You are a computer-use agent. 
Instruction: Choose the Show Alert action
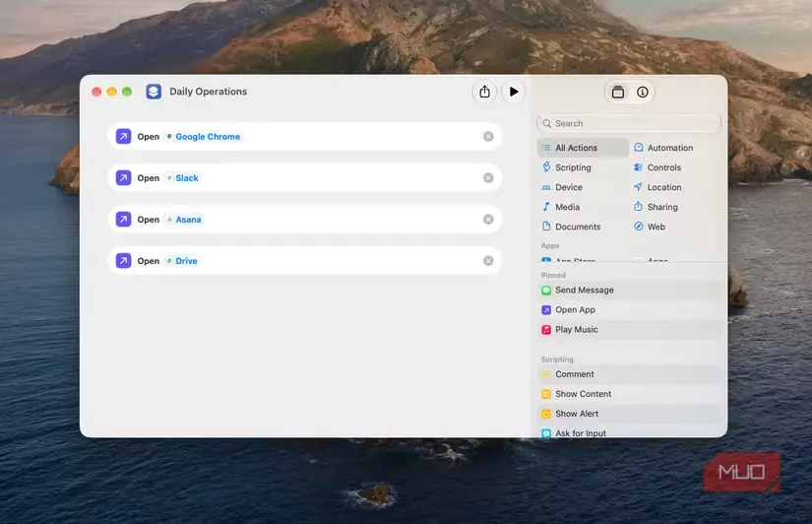[x=629, y=414]
